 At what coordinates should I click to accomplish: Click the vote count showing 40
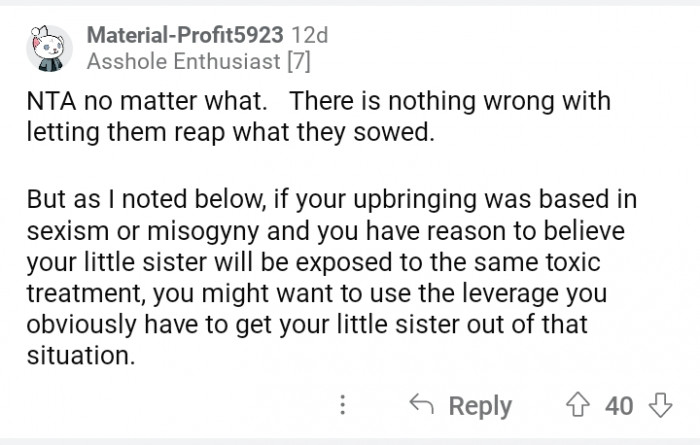point(619,405)
